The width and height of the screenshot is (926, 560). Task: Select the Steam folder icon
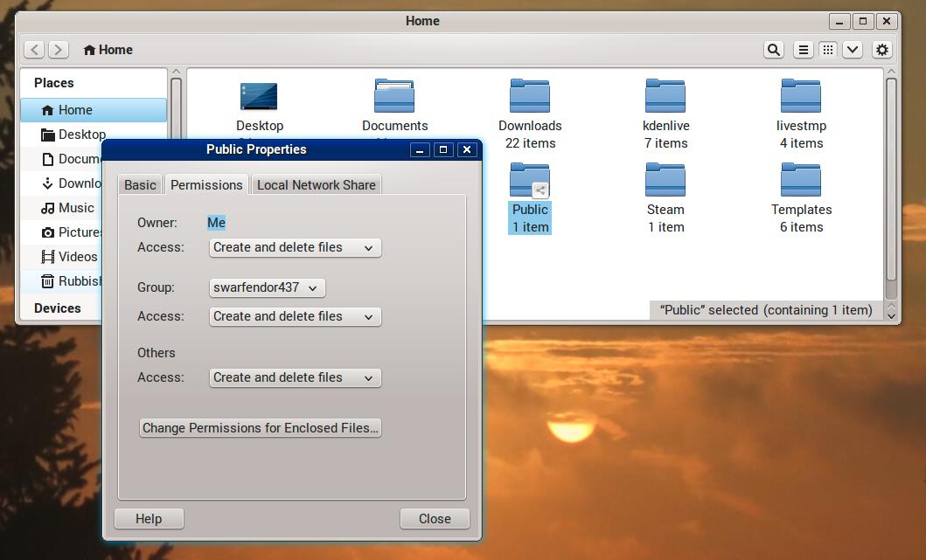coord(665,181)
